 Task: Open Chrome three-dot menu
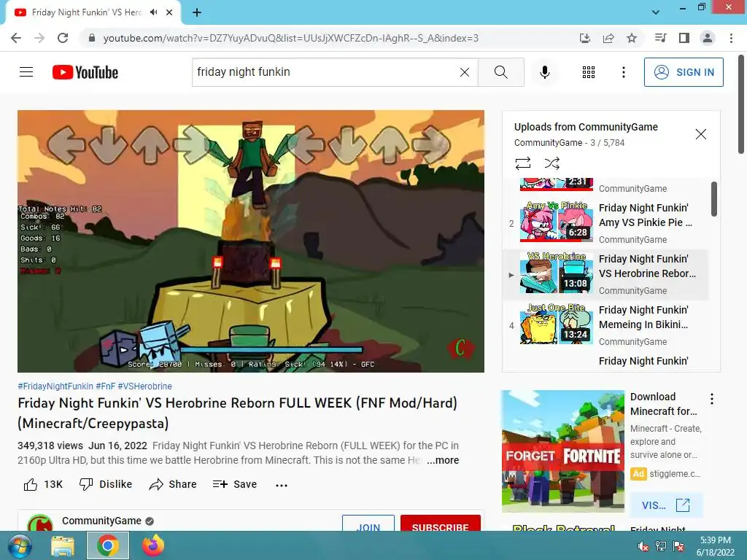point(731,38)
